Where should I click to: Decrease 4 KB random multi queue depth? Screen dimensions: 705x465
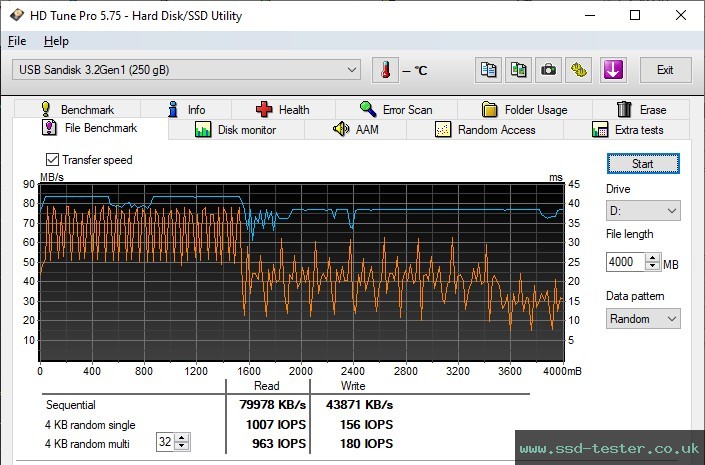[182, 446]
